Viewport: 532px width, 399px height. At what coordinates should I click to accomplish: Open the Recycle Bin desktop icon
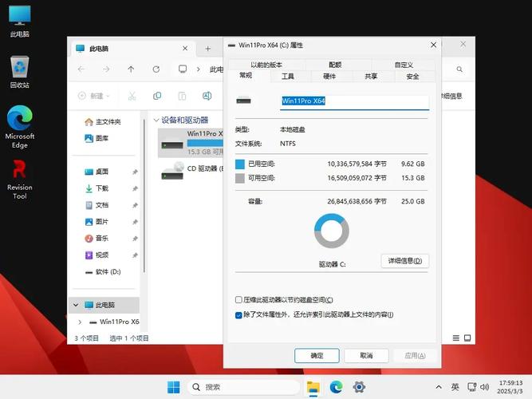pos(20,72)
